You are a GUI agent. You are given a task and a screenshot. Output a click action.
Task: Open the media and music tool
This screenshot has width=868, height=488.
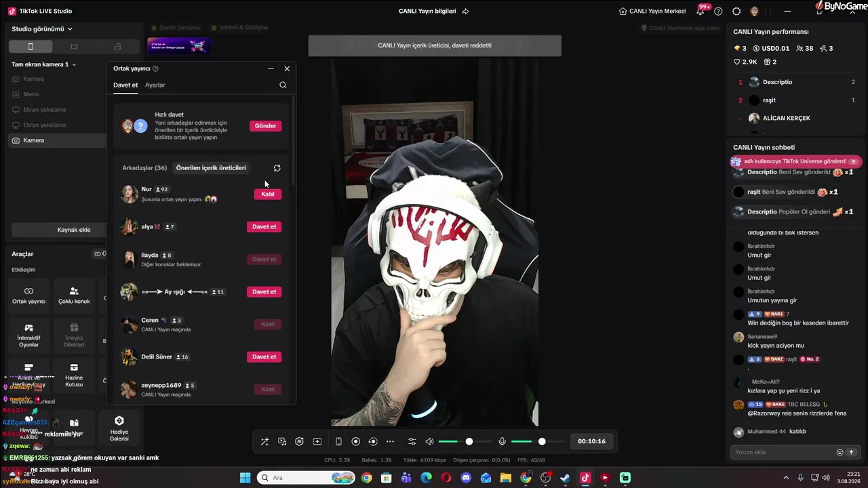point(282,442)
